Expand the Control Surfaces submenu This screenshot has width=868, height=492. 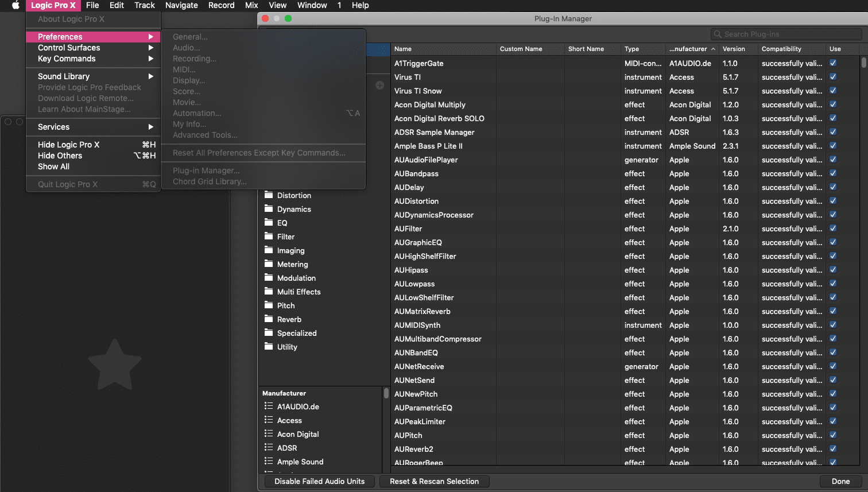pyautogui.click(x=93, y=48)
